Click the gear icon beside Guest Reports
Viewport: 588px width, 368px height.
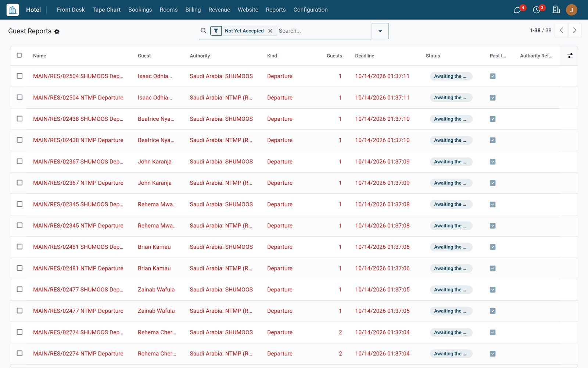(57, 32)
